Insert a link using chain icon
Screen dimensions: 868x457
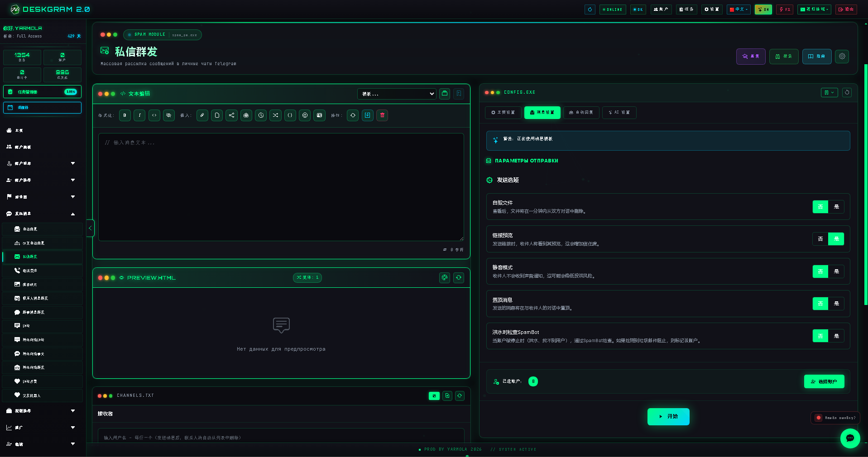pyautogui.click(x=202, y=115)
